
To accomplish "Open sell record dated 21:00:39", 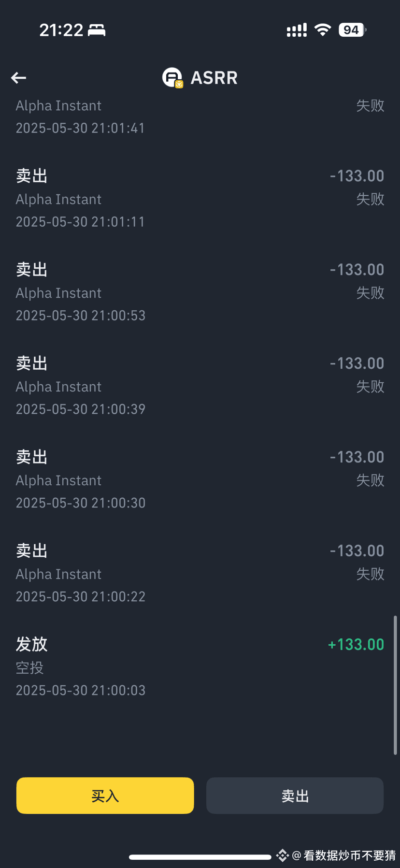I will [200, 386].
